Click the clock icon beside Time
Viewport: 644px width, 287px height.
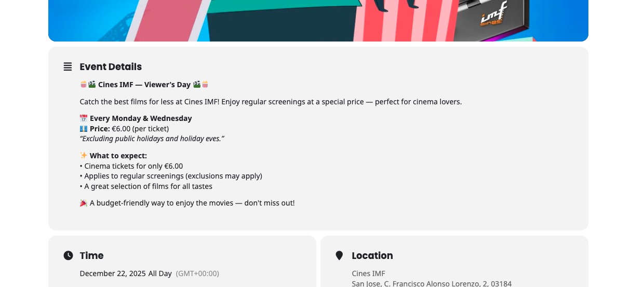[x=68, y=255]
